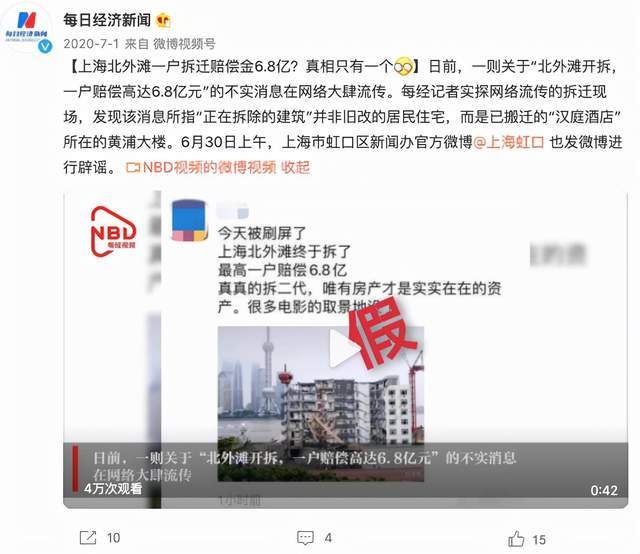The width and height of the screenshot is (640, 554).
Task: Click the small video icon before NBD视频
Action: click(133, 167)
